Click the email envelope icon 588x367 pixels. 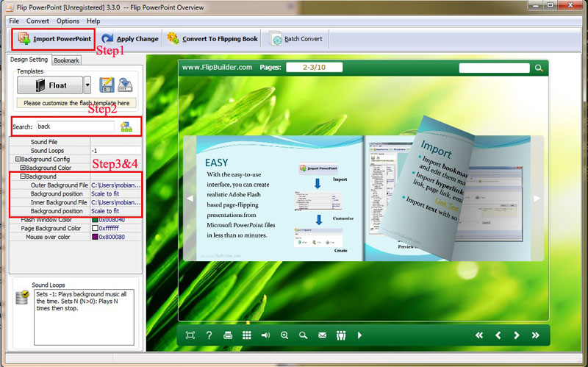(322, 335)
